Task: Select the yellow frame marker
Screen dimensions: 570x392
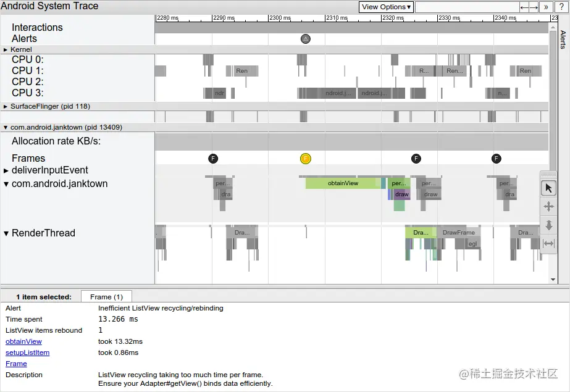Action: pyautogui.click(x=305, y=159)
